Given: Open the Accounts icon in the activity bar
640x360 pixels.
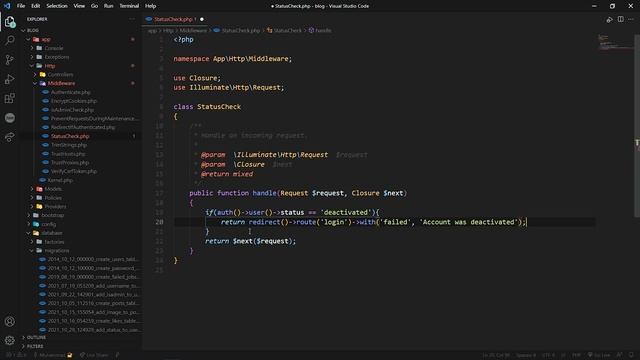Looking at the screenshot, I should pyautogui.click(x=10, y=321).
